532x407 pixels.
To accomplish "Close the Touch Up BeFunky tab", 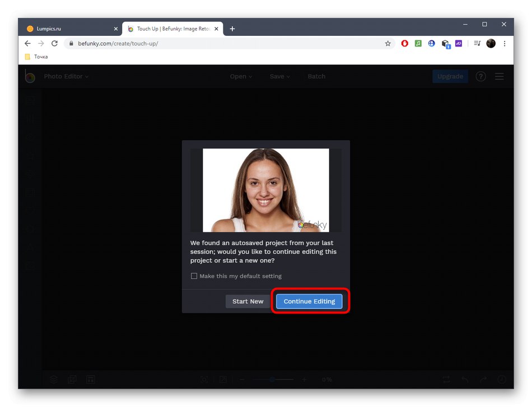I will pyautogui.click(x=216, y=29).
